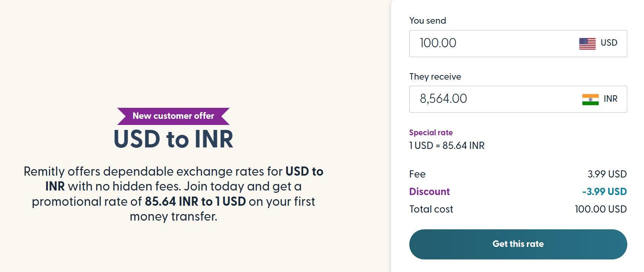The image size is (644, 272).
Task: Click the You send label
Action: [427, 21]
